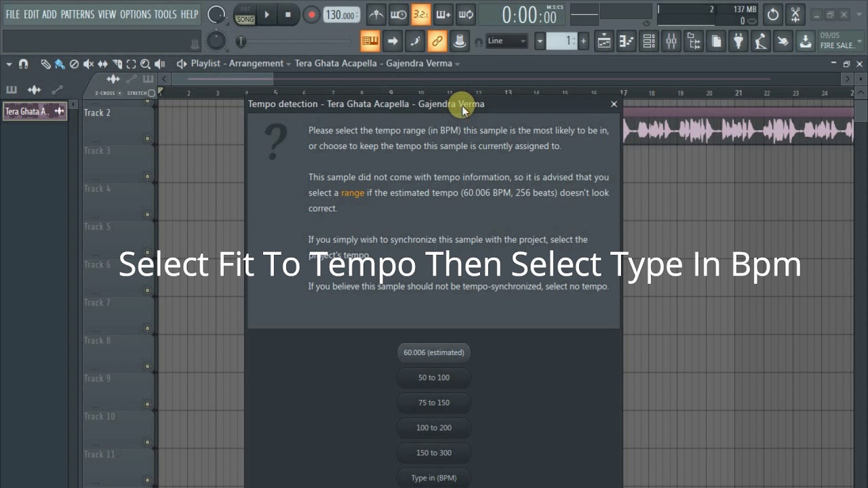Open the PATTERNS menu
Screen dimensions: 868x488
78,14
